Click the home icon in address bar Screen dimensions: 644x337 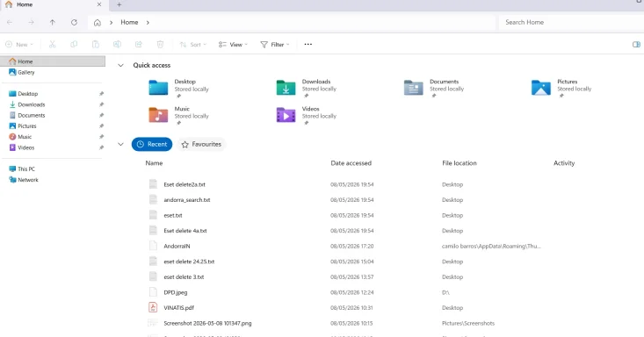point(98,23)
